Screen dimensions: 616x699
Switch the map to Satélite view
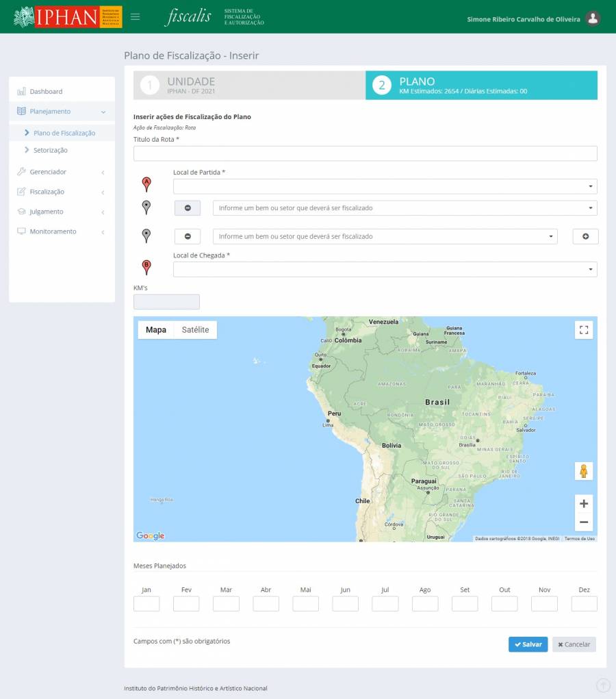[195, 330]
